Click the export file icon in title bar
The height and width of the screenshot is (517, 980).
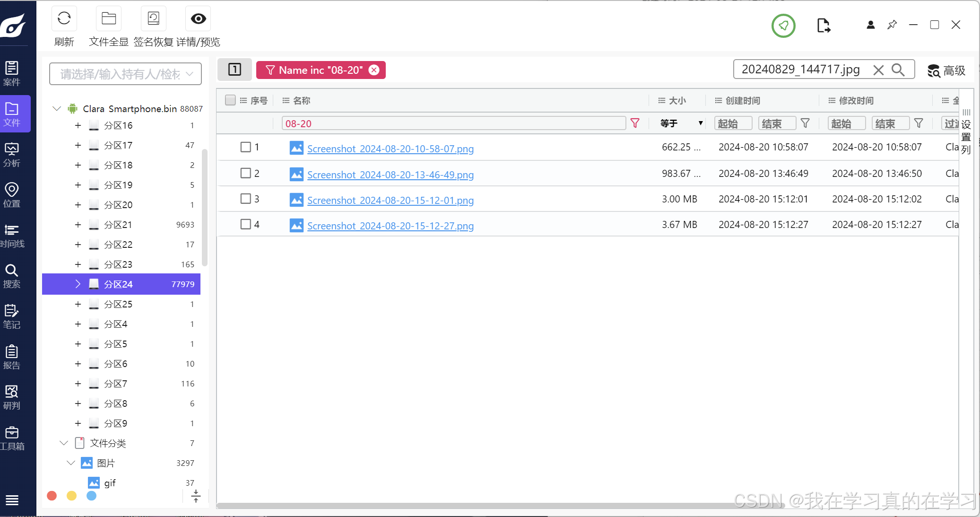pyautogui.click(x=823, y=25)
